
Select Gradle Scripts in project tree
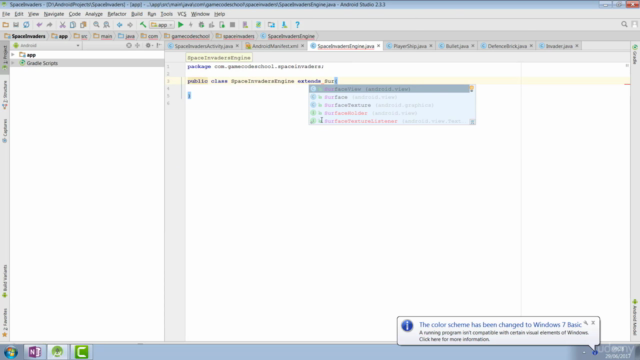(42, 63)
